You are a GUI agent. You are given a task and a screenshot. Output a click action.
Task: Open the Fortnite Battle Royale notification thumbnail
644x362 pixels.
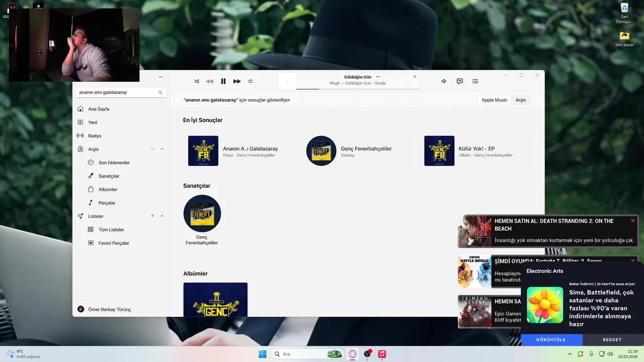[474, 272]
